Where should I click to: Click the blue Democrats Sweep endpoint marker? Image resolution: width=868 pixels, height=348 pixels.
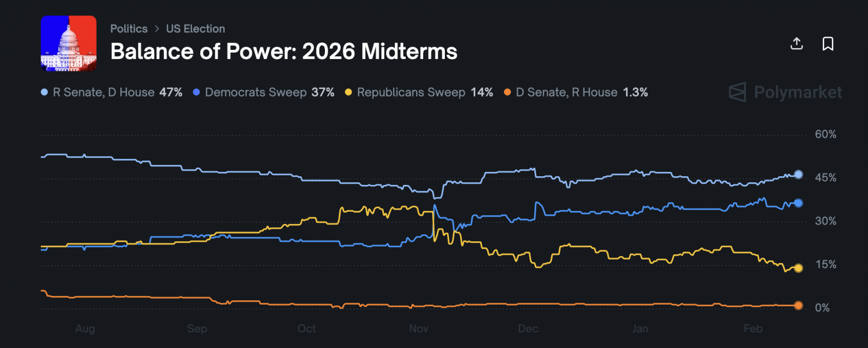pos(798,203)
